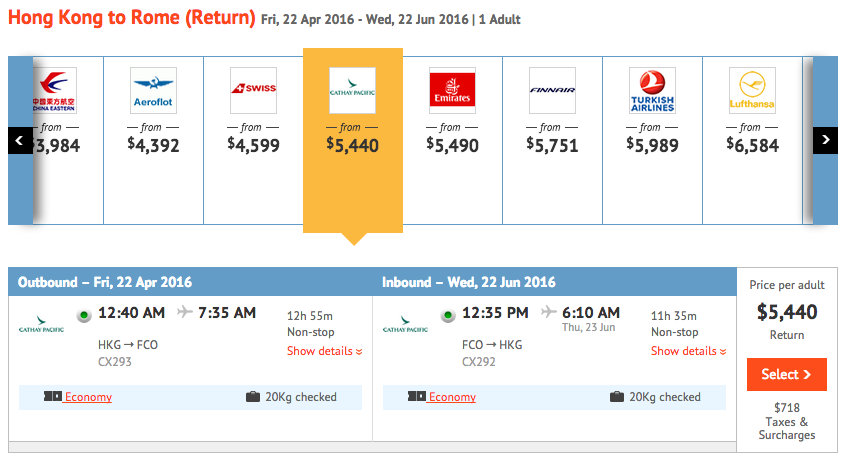The height and width of the screenshot is (461, 848).
Task: Show more airlines with right arrow
Action: [825, 141]
